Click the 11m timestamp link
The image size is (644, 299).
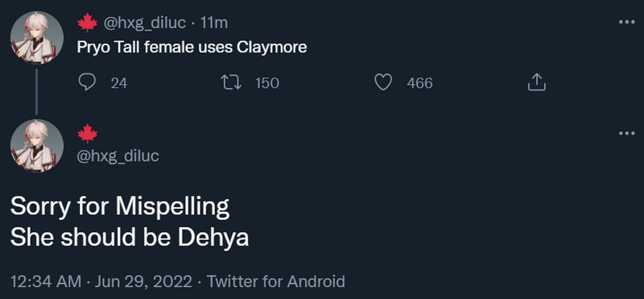pos(213,23)
